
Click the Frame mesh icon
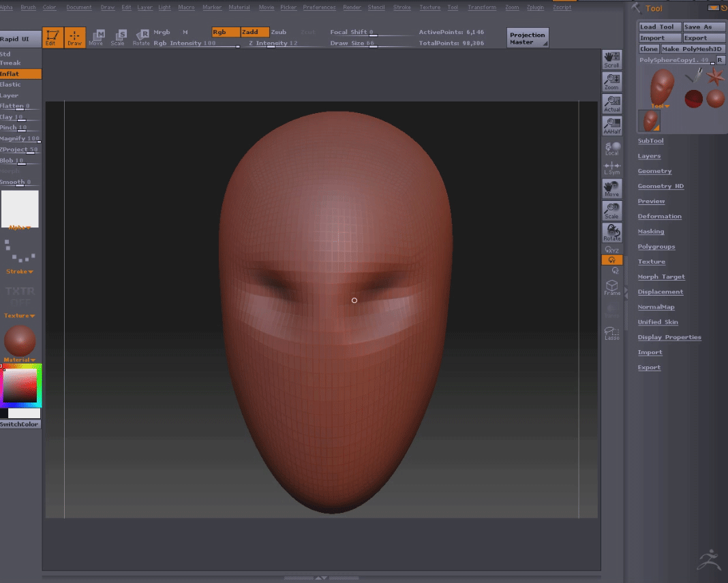611,287
